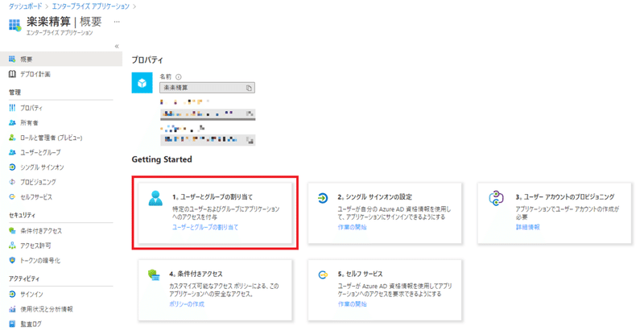
Task: Click the 名前 field containing 楽楽精算
Action: [x=207, y=88]
